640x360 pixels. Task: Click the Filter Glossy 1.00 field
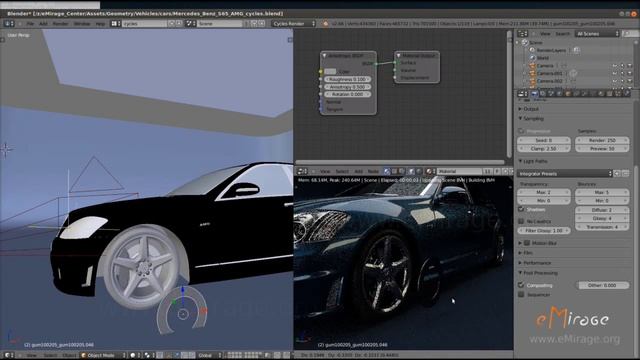(544, 231)
